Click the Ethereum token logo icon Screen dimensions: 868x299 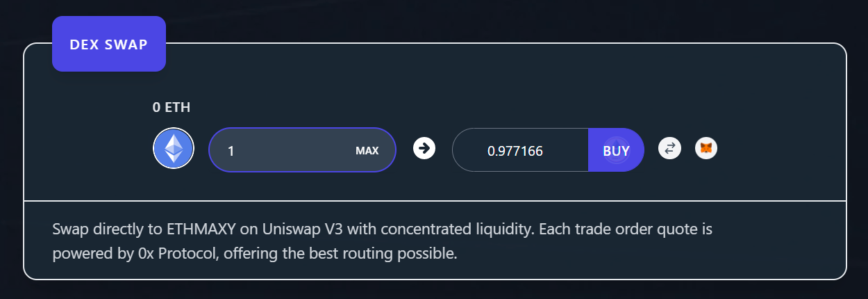pos(173,148)
